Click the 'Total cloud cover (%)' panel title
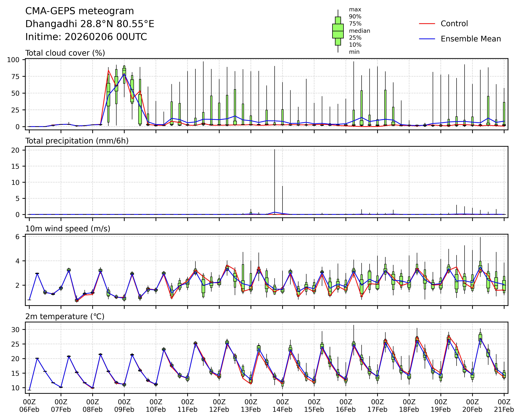Viewport: 521px width, 420px height. [65, 53]
